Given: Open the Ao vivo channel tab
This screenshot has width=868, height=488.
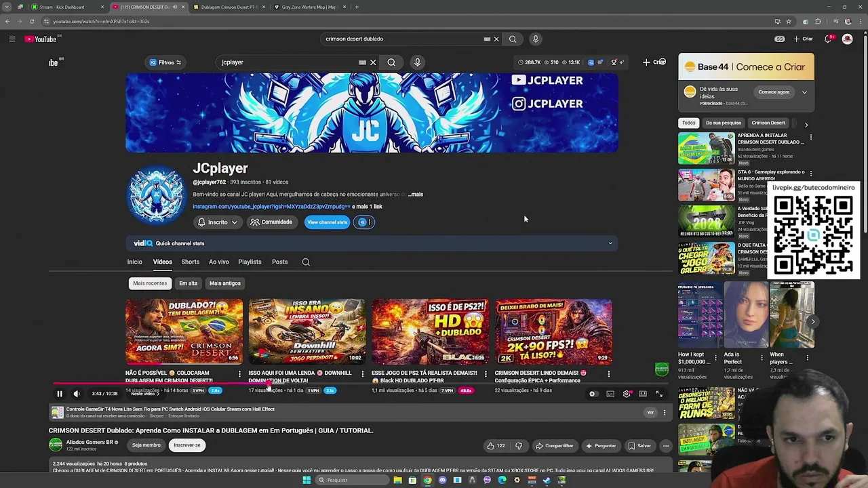Looking at the screenshot, I should tap(218, 262).
